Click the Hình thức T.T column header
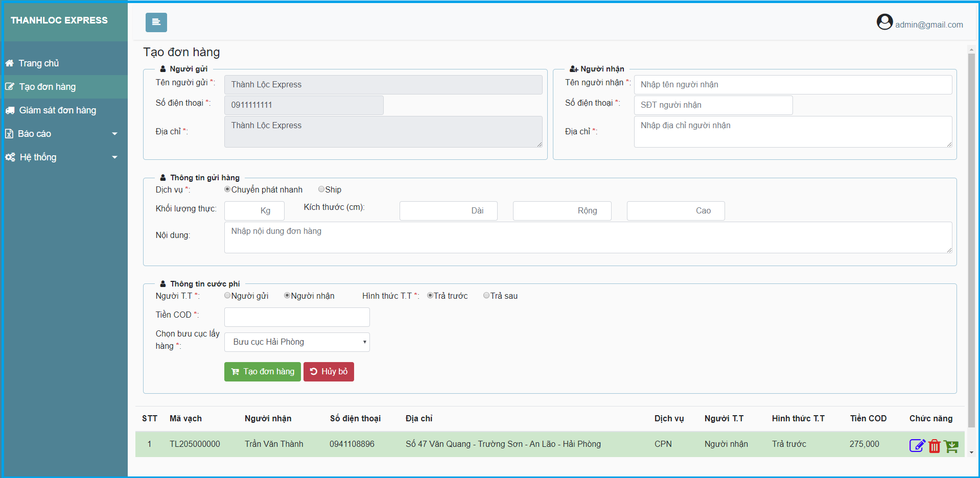The width and height of the screenshot is (980, 478). coord(798,419)
